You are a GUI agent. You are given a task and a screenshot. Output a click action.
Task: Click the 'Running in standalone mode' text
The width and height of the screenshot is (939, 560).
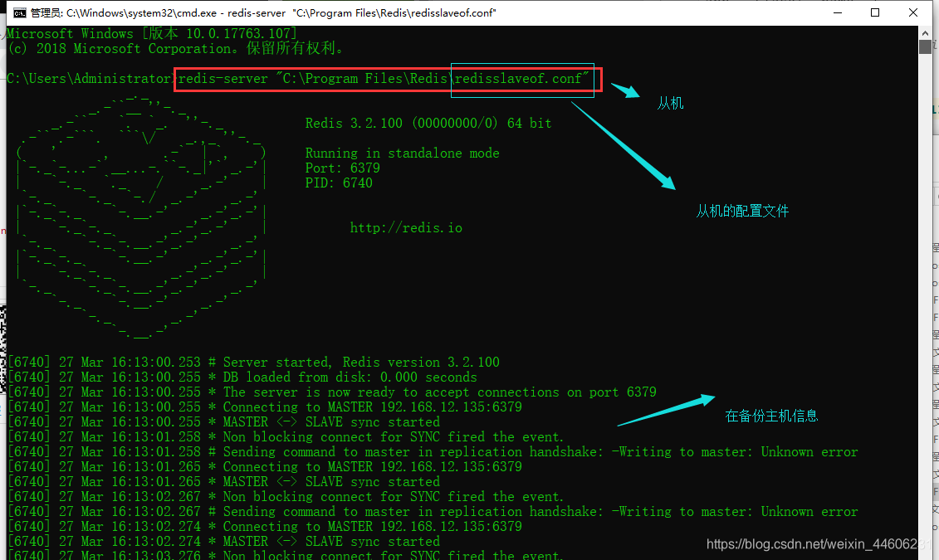click(x=402, y=153)
